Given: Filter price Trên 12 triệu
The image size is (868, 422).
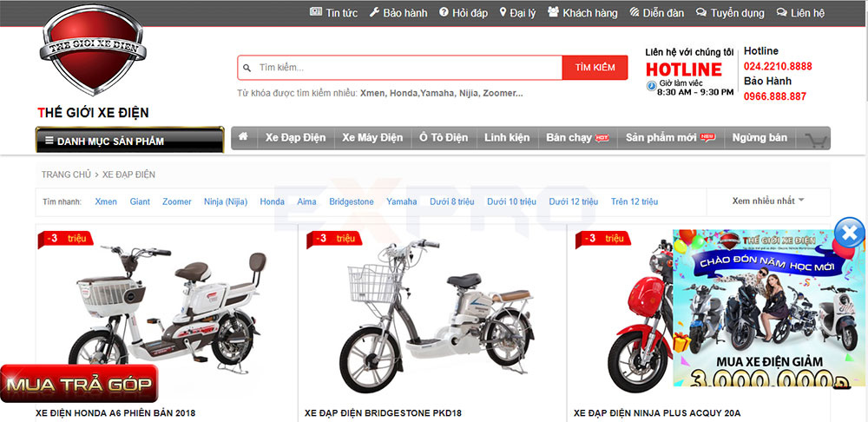Looking at the screenshot, I should click(x=635, y=201).
